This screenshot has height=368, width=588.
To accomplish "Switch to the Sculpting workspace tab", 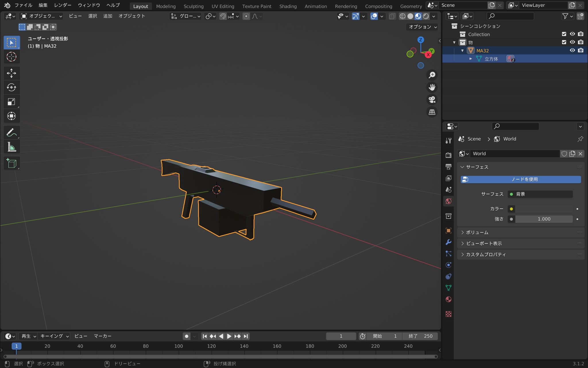I will pos(193,6).
